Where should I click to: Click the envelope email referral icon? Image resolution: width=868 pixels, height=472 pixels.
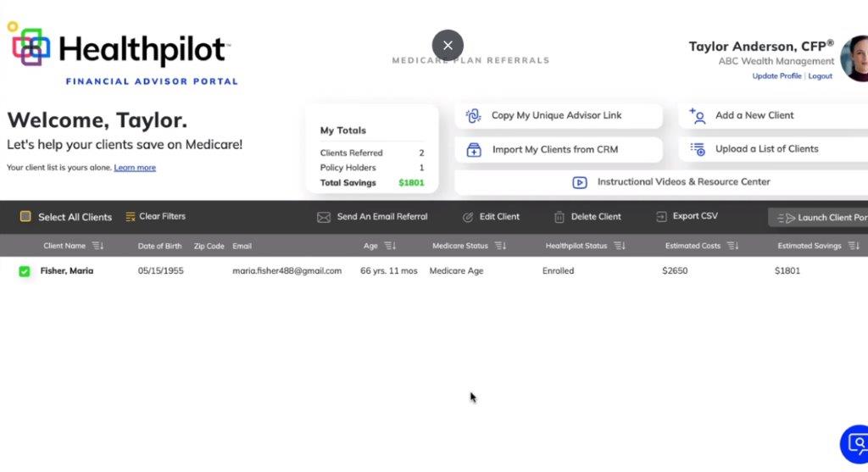click(323, 218)
